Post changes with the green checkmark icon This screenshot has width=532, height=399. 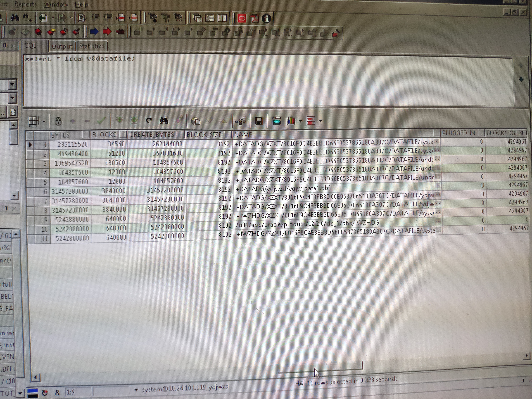click(101, 120)
